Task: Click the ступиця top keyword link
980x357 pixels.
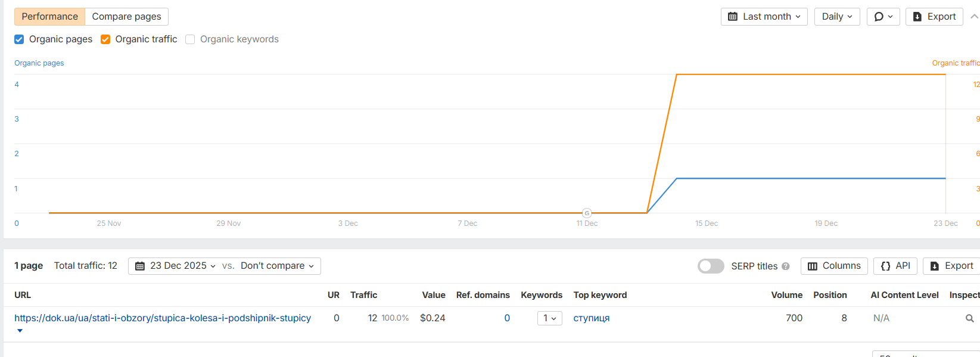Action: pos(591,318)
